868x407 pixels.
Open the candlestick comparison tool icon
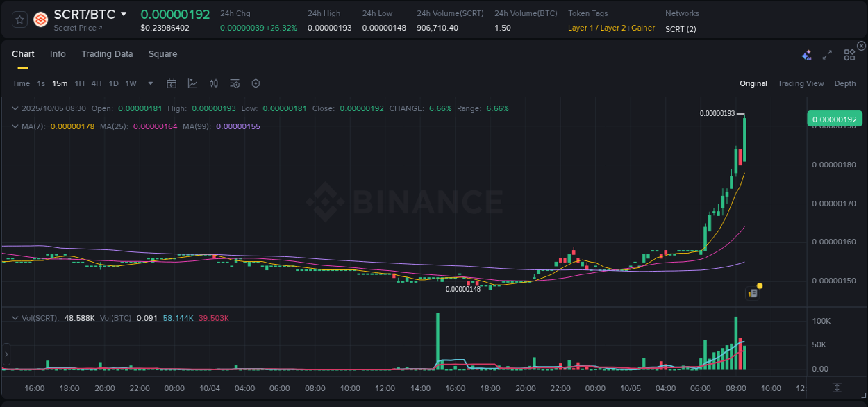pyautogui.click(x=214, y=83)
